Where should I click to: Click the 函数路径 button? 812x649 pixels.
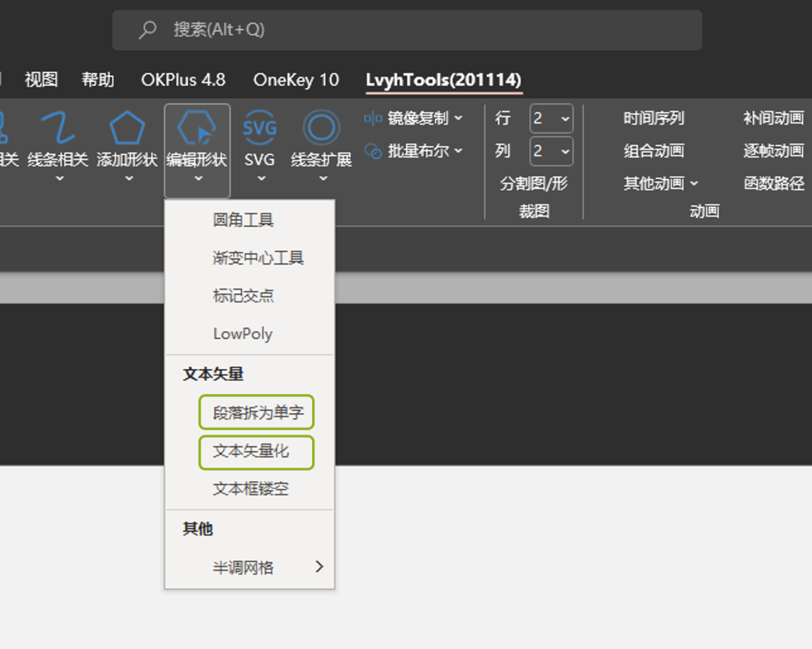click(x=774, y=183)
